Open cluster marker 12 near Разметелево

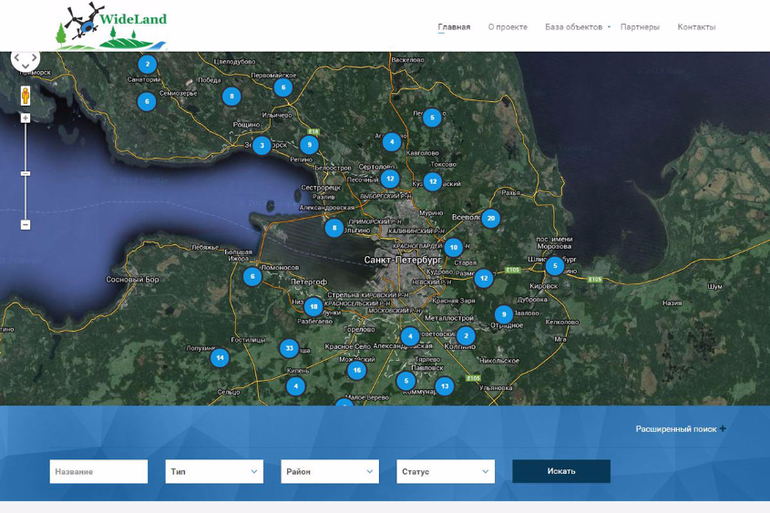coord(484,278)
